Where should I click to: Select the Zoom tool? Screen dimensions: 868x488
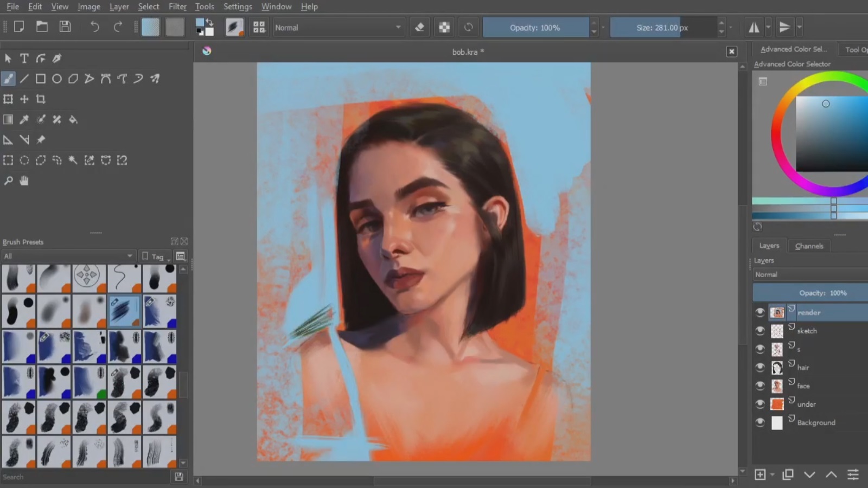pos(8,181)
